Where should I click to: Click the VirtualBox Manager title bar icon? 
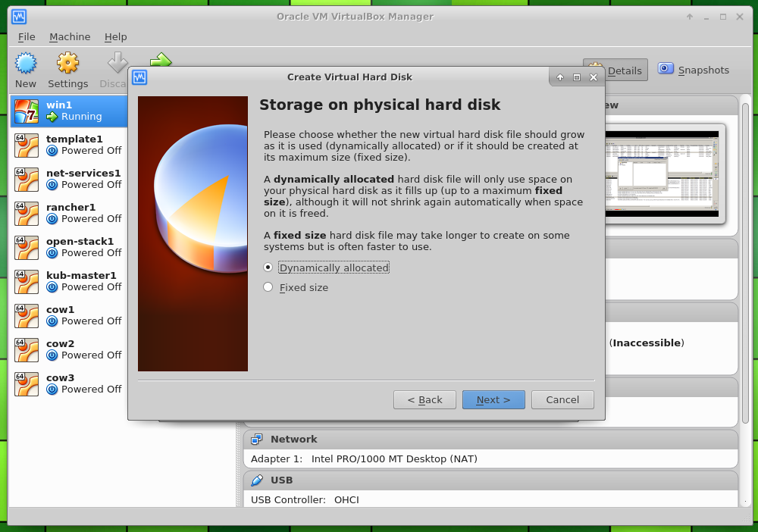tap(19, 17)
